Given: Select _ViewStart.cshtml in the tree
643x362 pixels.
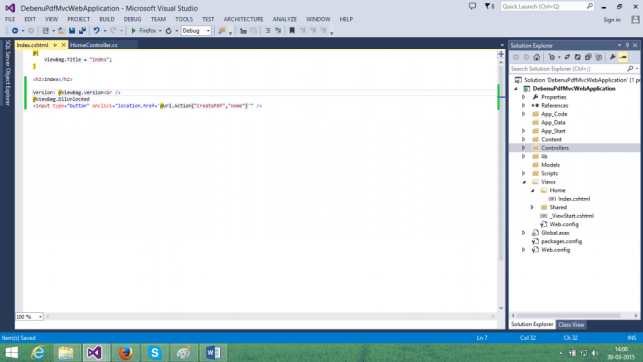Looking at the screenshot, I should pyautogui.click(x=571, y=216).
